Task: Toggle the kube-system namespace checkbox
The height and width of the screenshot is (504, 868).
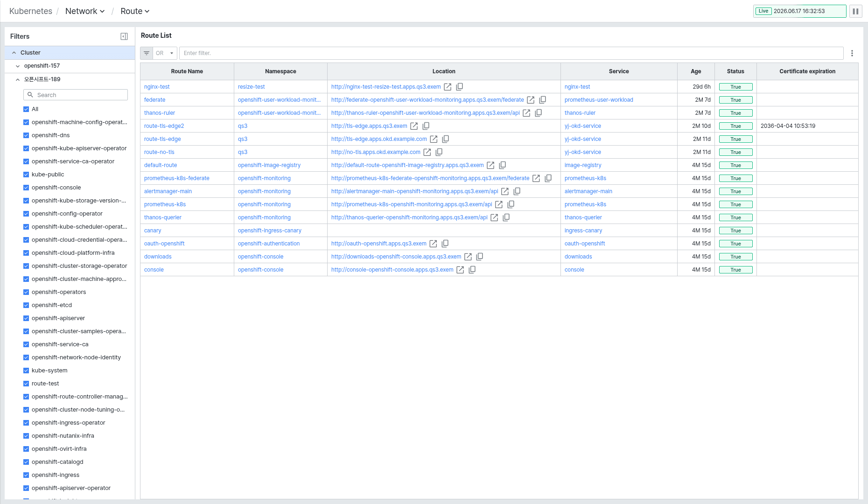Action: (26, 371)
